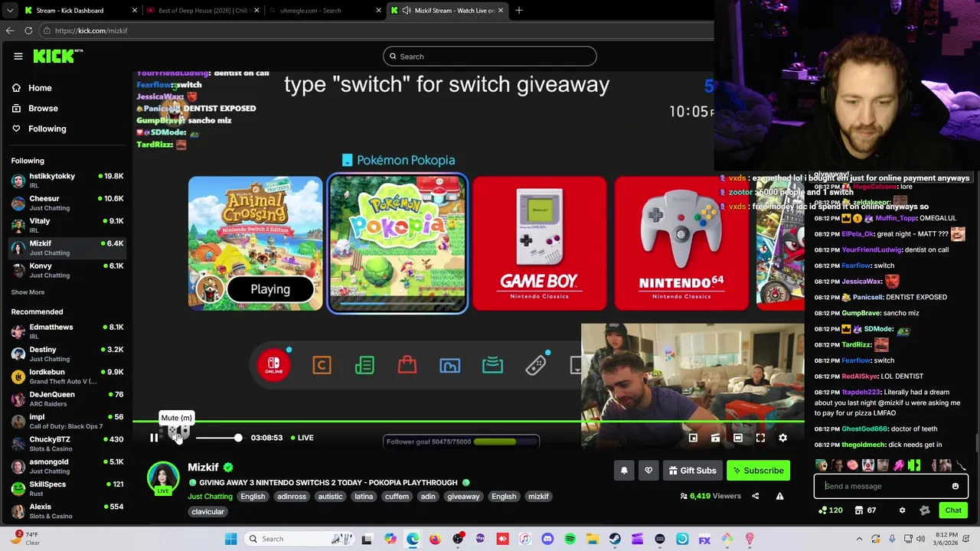Send message with Chat button
This screenshot has width=980, height=551.
[953, 510]
